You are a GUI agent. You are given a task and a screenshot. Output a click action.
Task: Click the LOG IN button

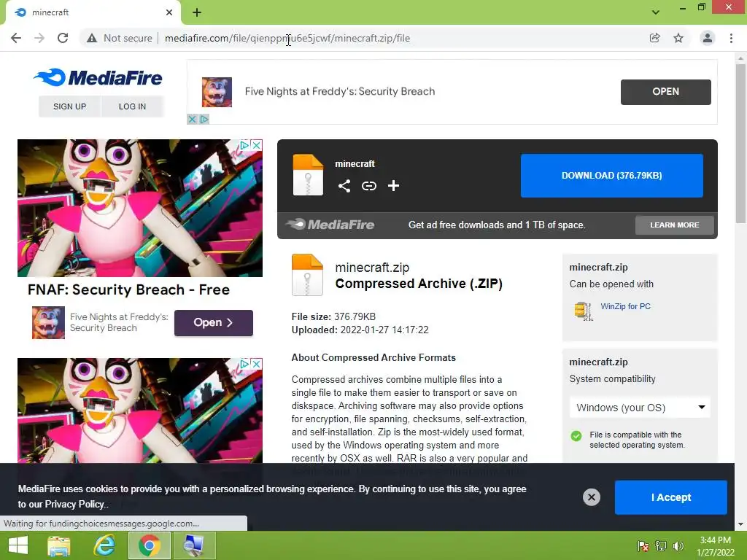[133, 106]
